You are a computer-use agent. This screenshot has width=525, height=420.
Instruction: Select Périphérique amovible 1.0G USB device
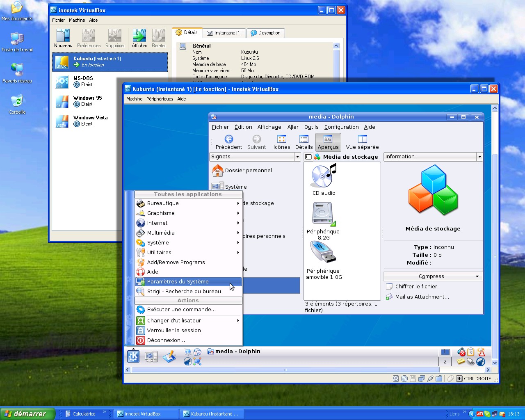[324, 260]
